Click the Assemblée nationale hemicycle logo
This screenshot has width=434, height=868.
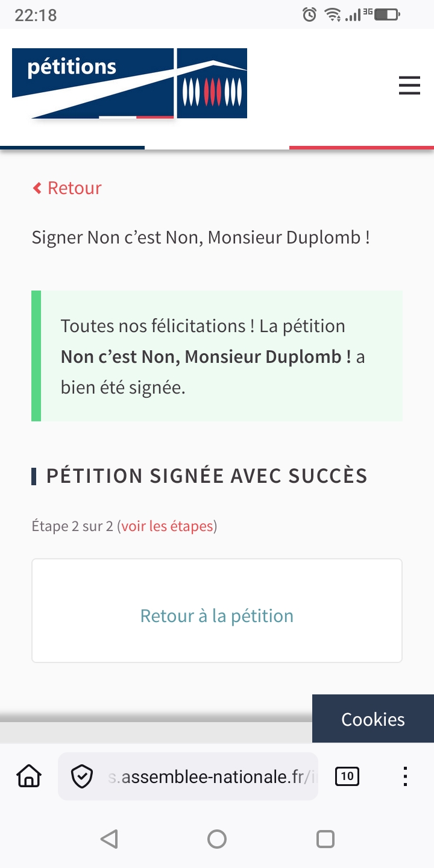coord(212,83)
